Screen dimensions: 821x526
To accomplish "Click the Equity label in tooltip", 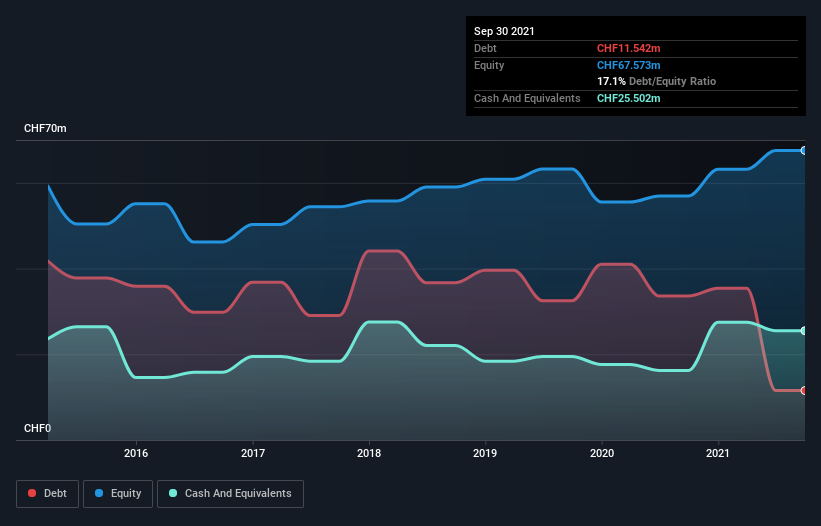I will coord(489,65).
